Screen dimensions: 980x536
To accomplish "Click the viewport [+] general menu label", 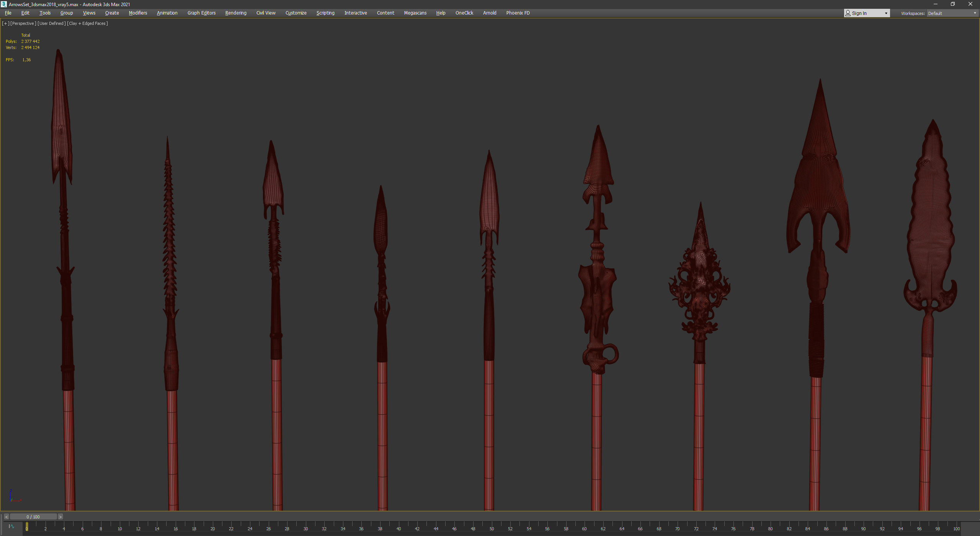I will [5, 23].
